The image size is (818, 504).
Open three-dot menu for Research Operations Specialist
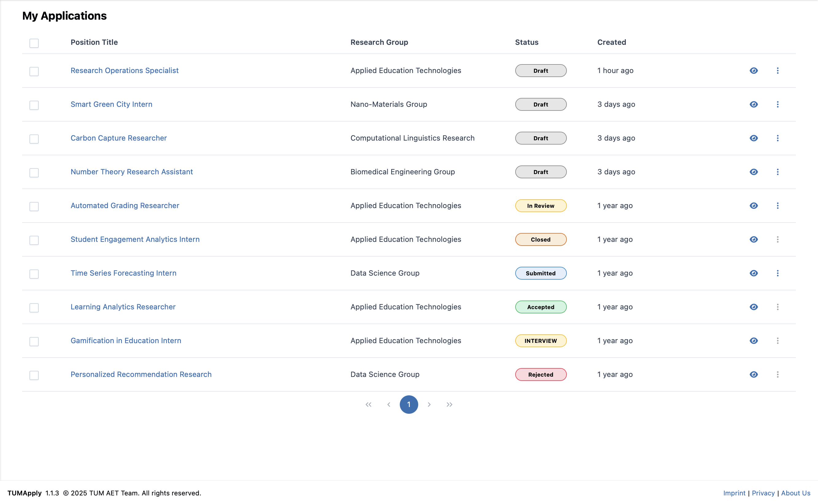(777, 71)
